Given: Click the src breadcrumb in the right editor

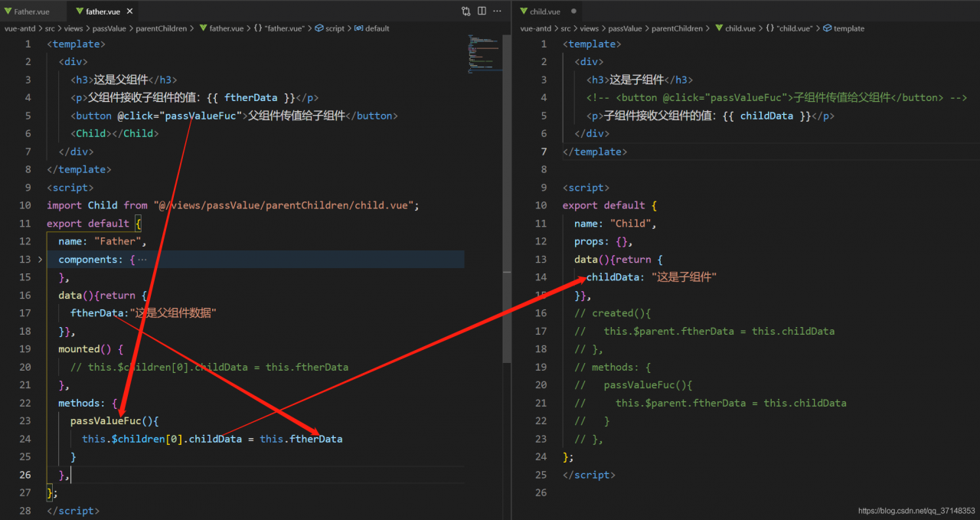Looking at the screenshot, I should coord(566,28).
